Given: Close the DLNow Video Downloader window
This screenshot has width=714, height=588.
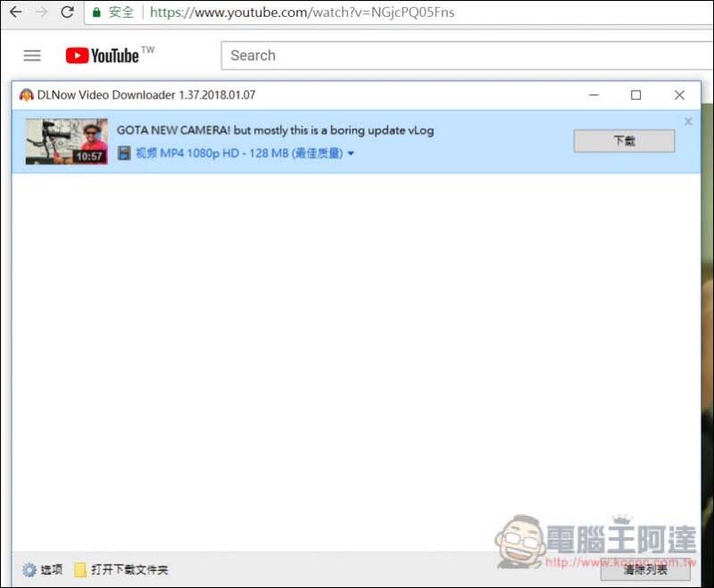Looking at the screenshot, I should [x=679, y=95].
